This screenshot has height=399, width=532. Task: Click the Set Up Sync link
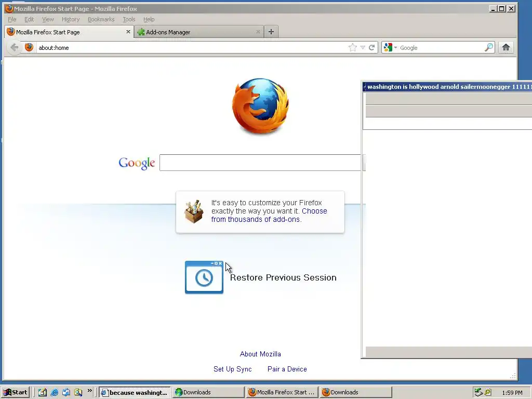point(232,369)
